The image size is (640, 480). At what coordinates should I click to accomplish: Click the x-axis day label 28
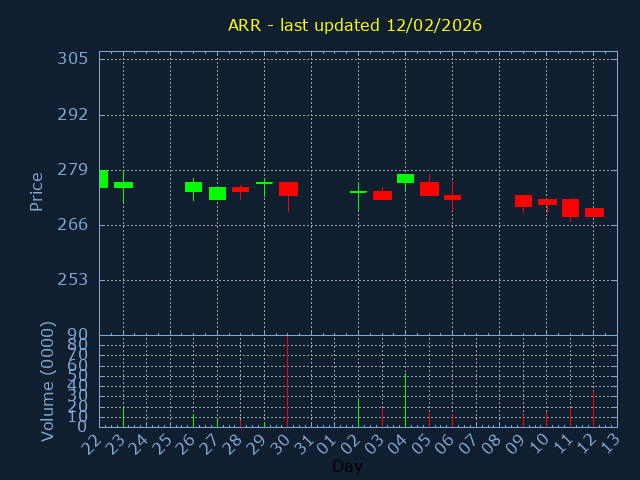click(x=233, y=443)
